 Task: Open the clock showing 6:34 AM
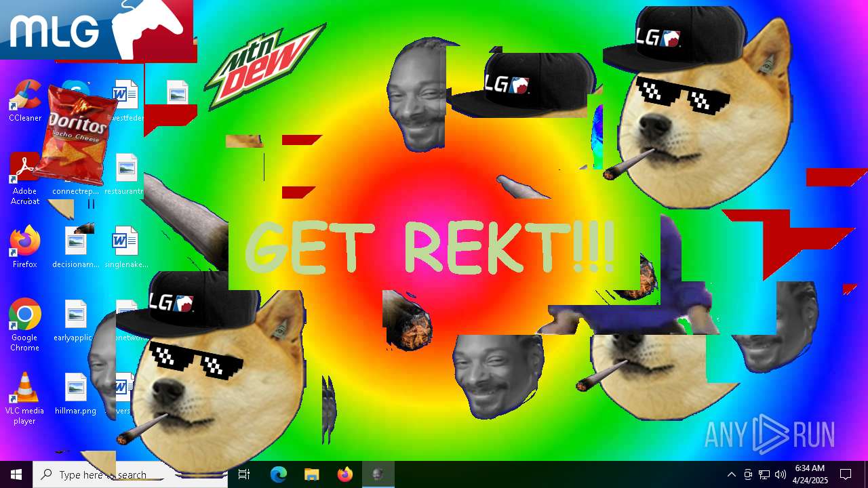(810, 474)
